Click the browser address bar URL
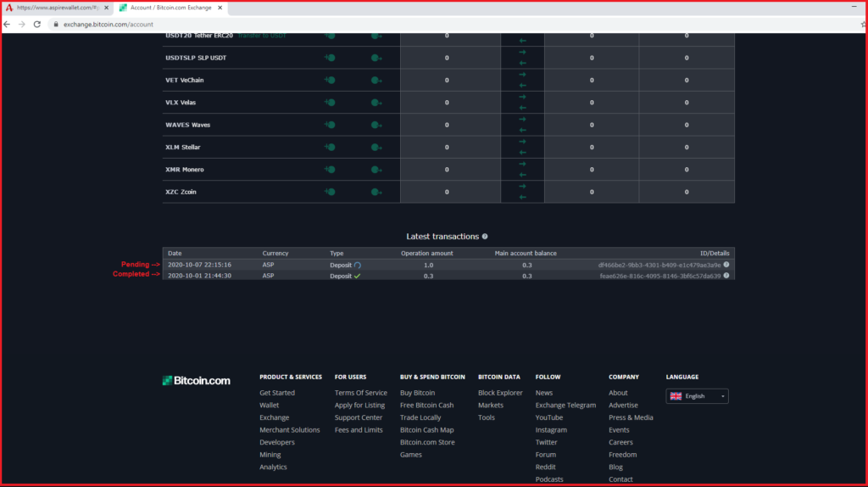The width and height of the screenshot is (868, 487). tap(108, 25)
